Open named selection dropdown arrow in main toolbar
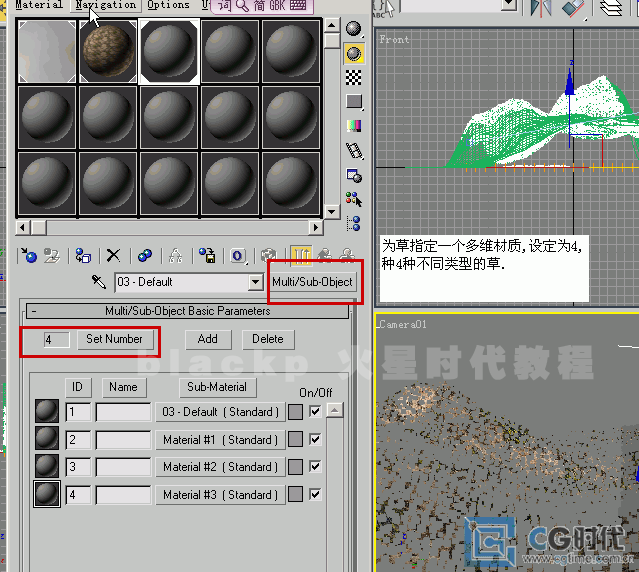 pyautogui.click(x=508, y=4)
